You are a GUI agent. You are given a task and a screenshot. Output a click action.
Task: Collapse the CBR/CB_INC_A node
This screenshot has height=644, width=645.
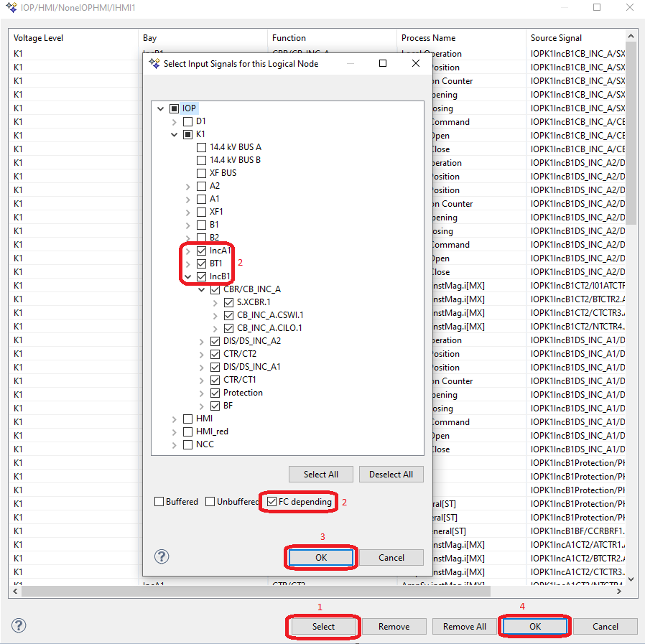[202, 289]
